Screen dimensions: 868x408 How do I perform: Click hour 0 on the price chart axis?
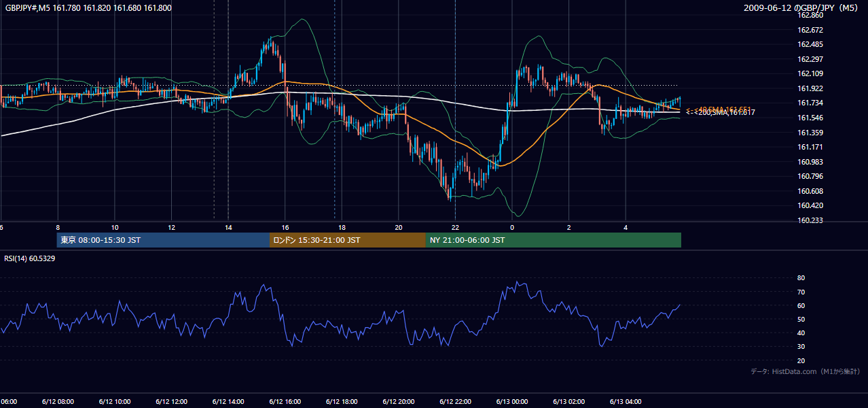512,227
